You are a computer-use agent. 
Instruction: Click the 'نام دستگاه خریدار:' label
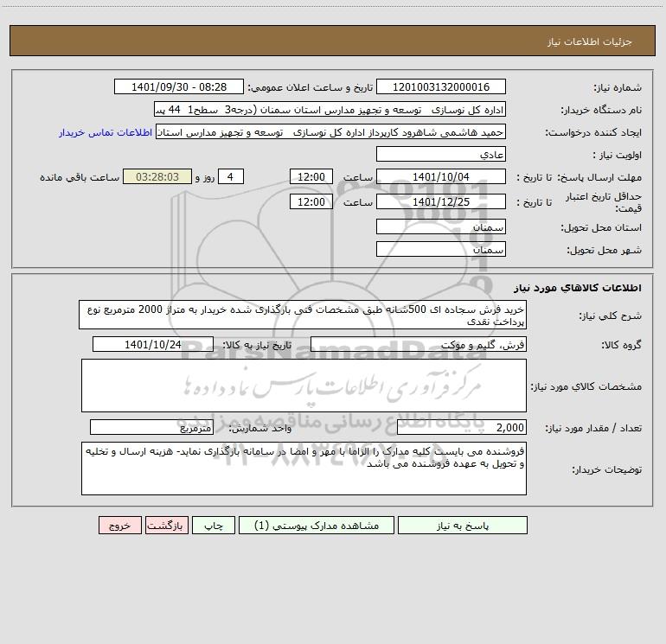601,111
